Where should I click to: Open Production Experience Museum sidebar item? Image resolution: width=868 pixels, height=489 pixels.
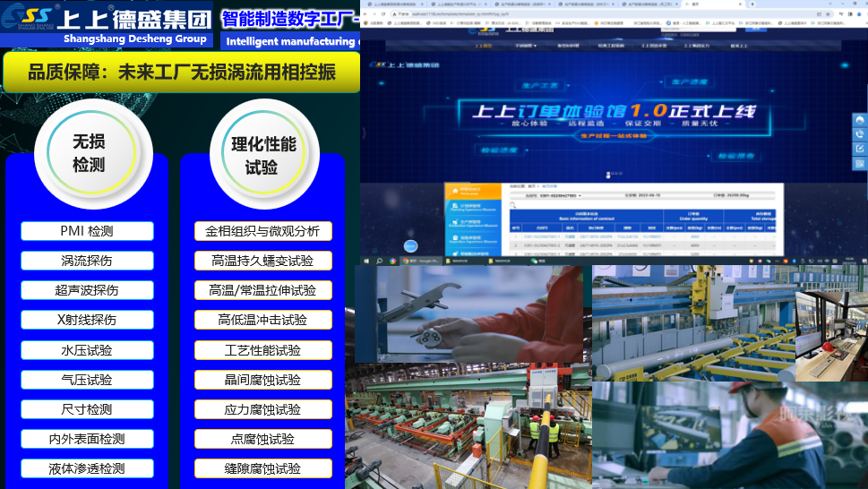(x=473, y=224)
